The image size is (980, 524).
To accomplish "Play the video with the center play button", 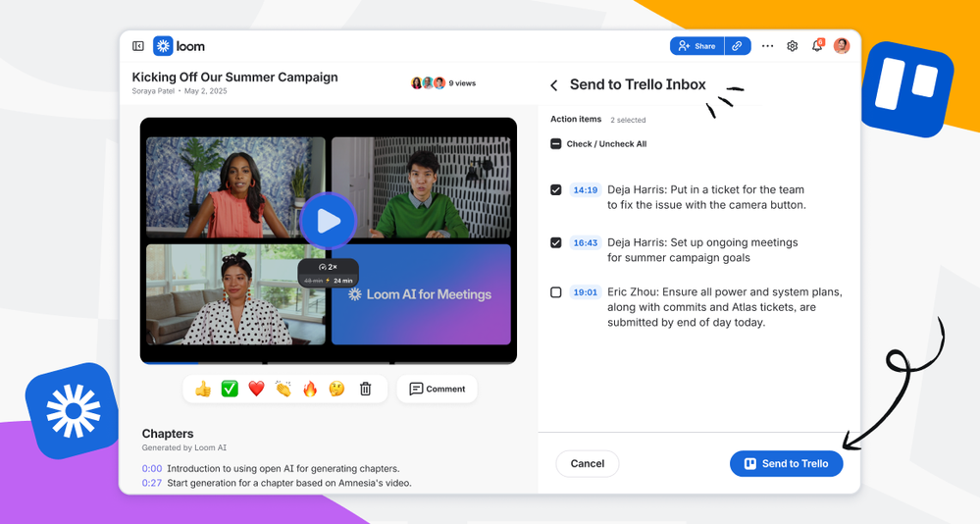I will (328, 222).
